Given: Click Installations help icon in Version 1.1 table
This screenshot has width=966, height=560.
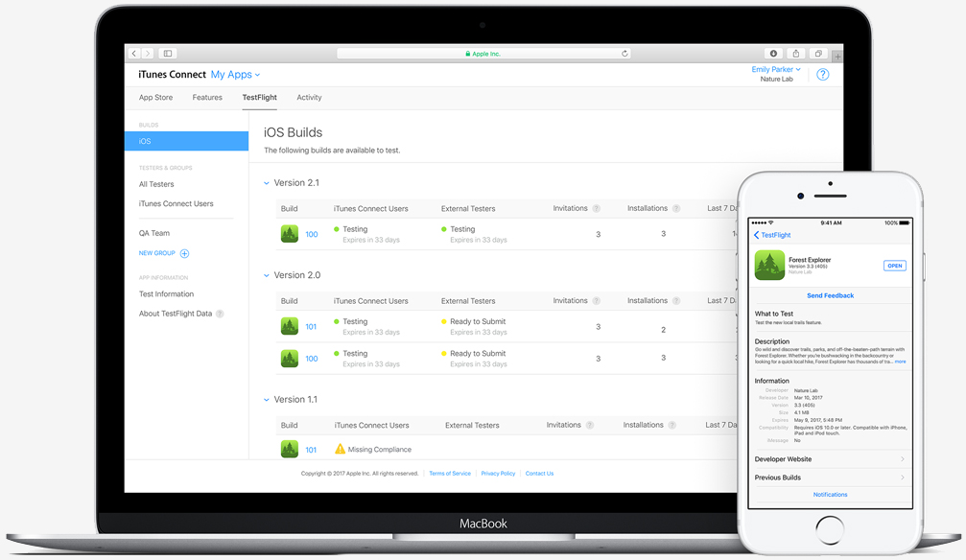Looking at the screenshot, I should (672, 425).
